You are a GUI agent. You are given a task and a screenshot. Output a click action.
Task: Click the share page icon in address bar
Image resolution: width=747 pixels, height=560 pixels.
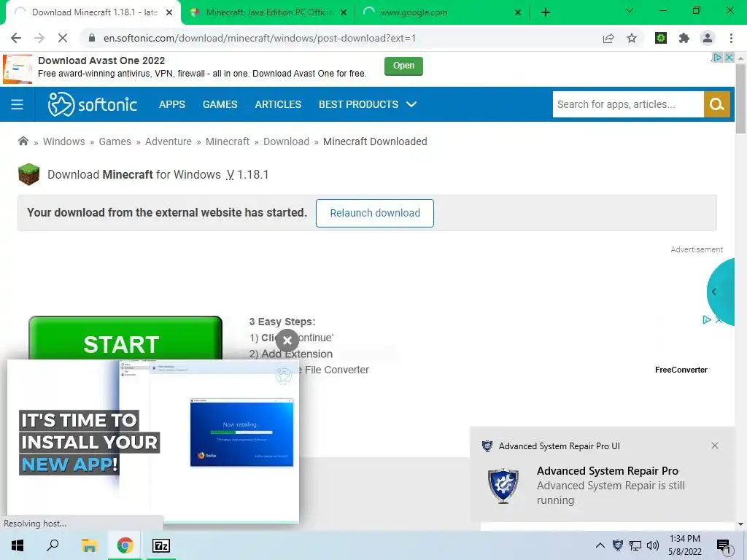[608, 39]
